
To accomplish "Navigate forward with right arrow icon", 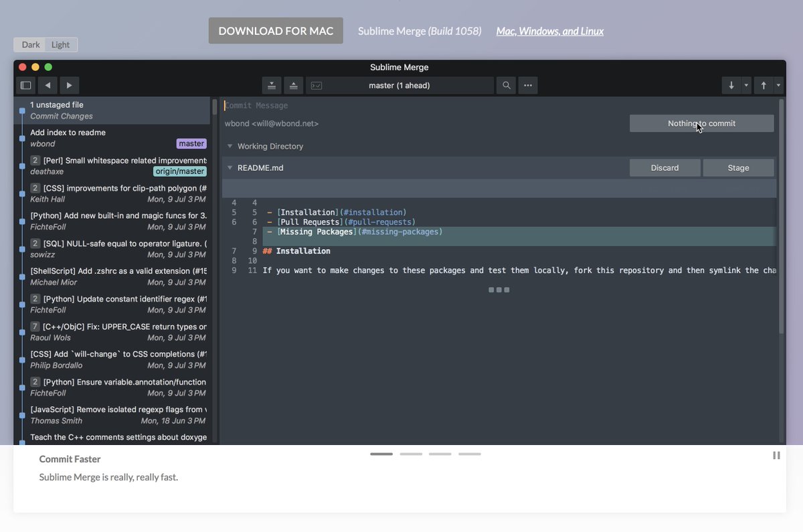I will 69,85.
